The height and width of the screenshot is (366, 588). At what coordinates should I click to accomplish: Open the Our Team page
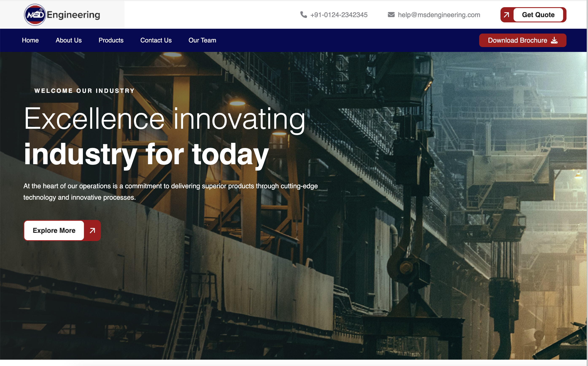pyautogui.click(x=202, y=40)
